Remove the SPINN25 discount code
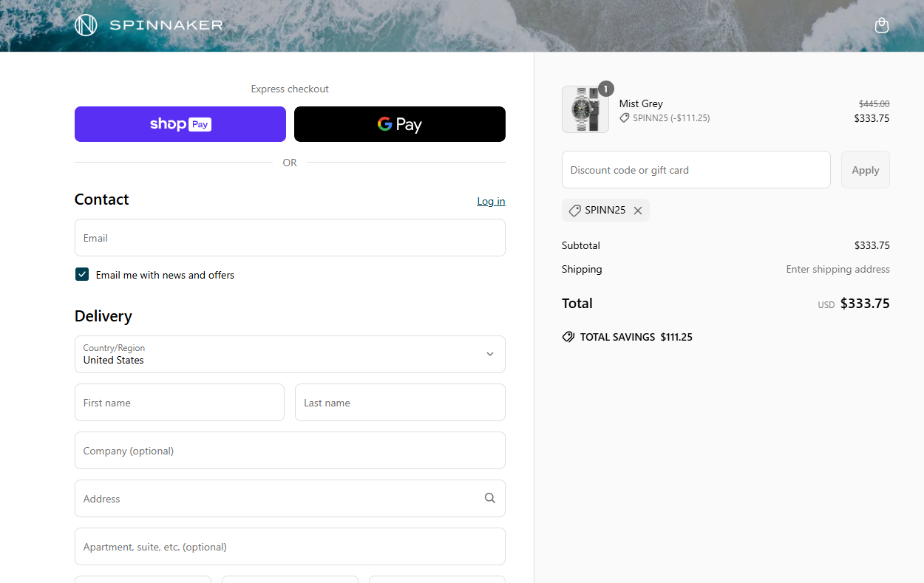Screen dimensions: 924x583 tap(637, 210)
